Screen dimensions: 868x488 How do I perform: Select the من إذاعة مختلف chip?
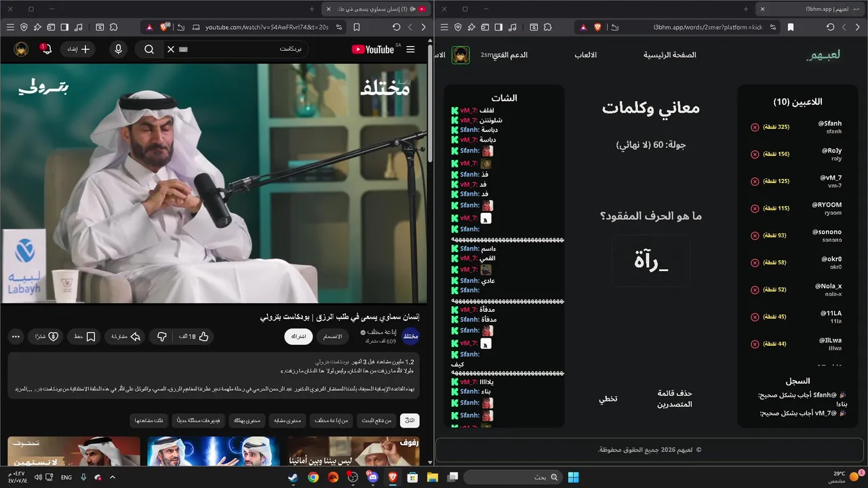click(x=330, y=421)
